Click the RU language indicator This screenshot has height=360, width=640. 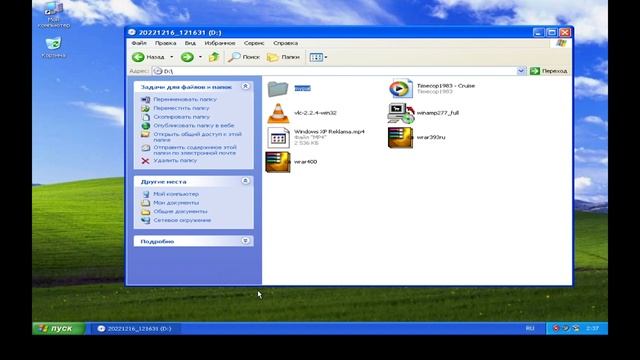[530, 329]
